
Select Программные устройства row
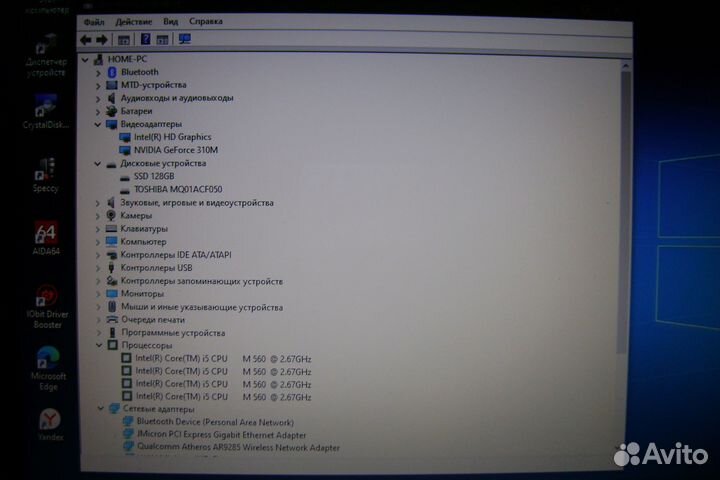pyautogui.click(x=173, y=333)
